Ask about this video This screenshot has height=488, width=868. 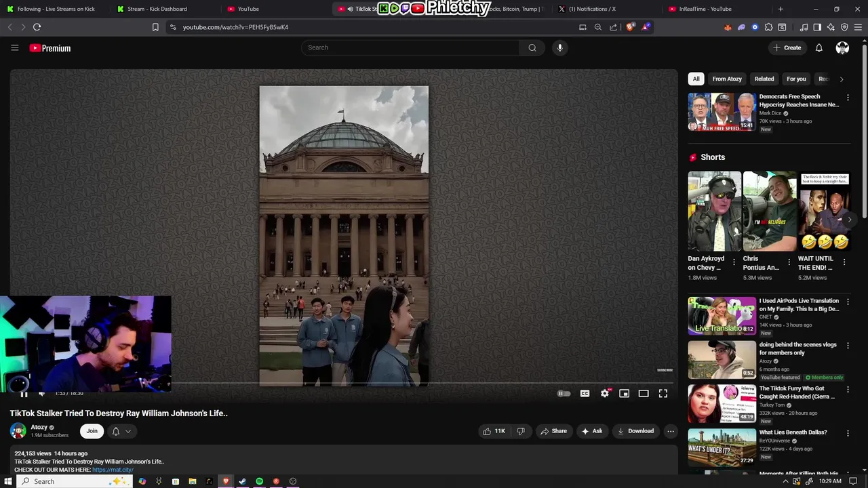point(592,431)
